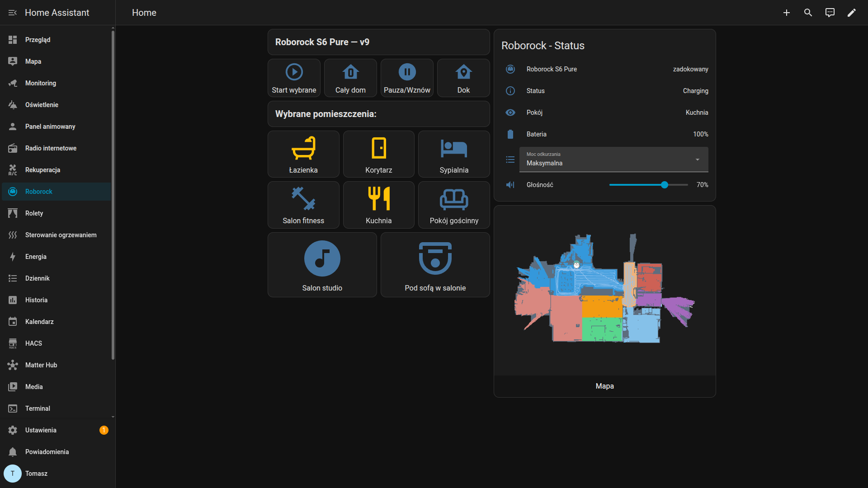Toggle the Pokój gościnny room selection
The height and width of the screenshot is (488, 868).
454,205
